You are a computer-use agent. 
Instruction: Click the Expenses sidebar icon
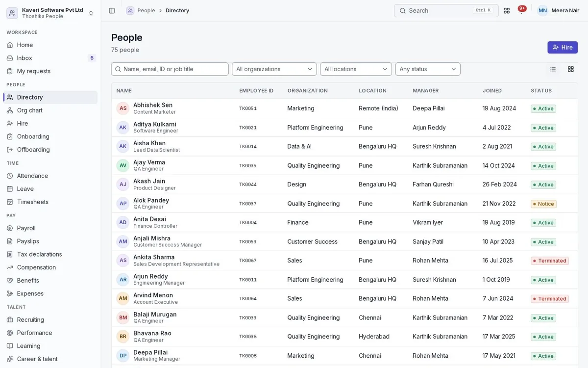[x=10, y=293]
